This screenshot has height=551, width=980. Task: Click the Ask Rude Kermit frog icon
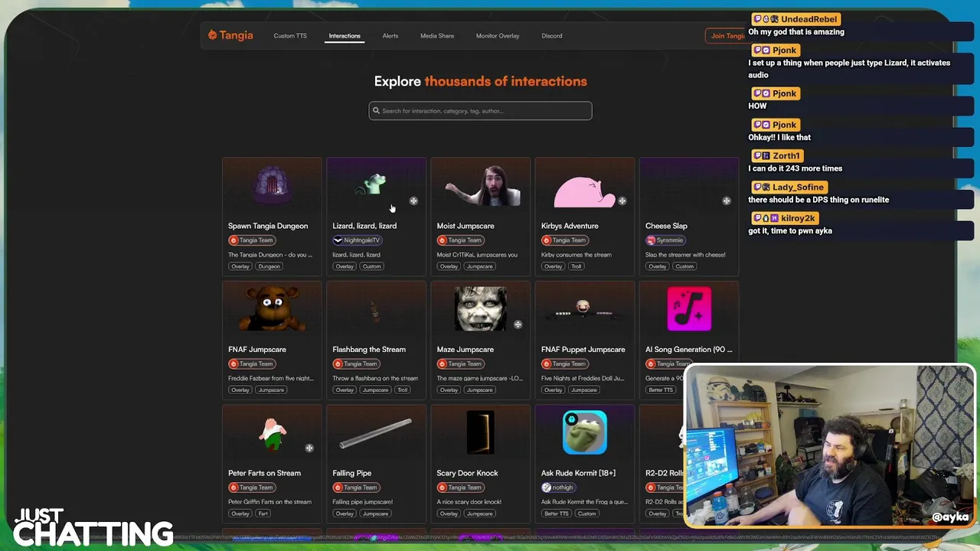pos(584,432)
